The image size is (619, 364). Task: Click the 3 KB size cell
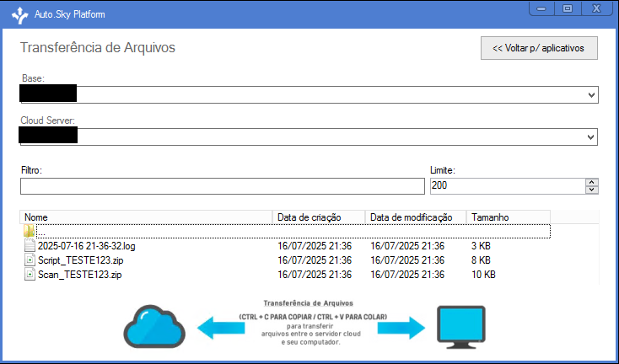coord(481,246)
